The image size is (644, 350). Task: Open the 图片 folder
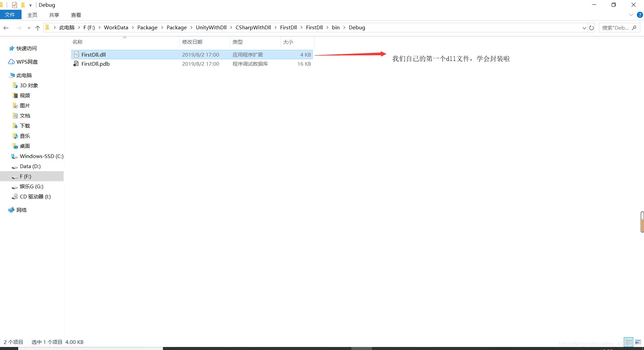coord(25,106)
